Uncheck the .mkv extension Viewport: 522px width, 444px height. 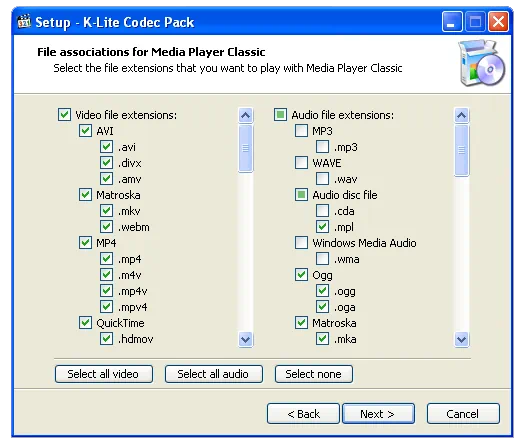point(106,211)
